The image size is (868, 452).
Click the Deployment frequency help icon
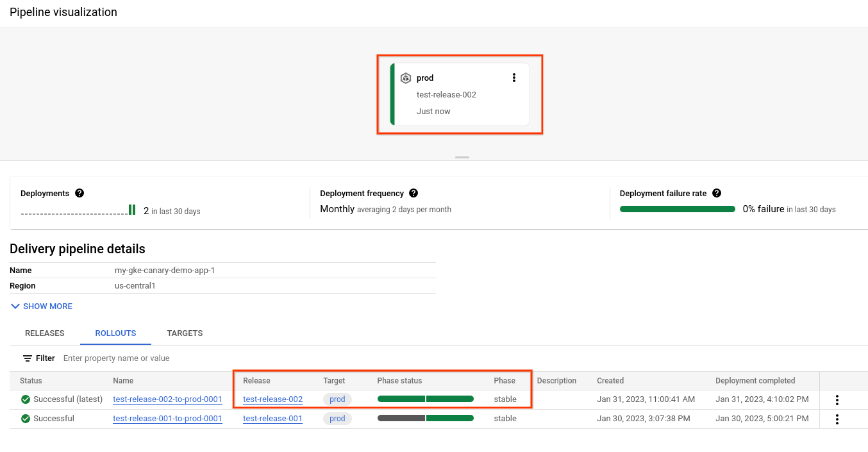click(413, 193)
